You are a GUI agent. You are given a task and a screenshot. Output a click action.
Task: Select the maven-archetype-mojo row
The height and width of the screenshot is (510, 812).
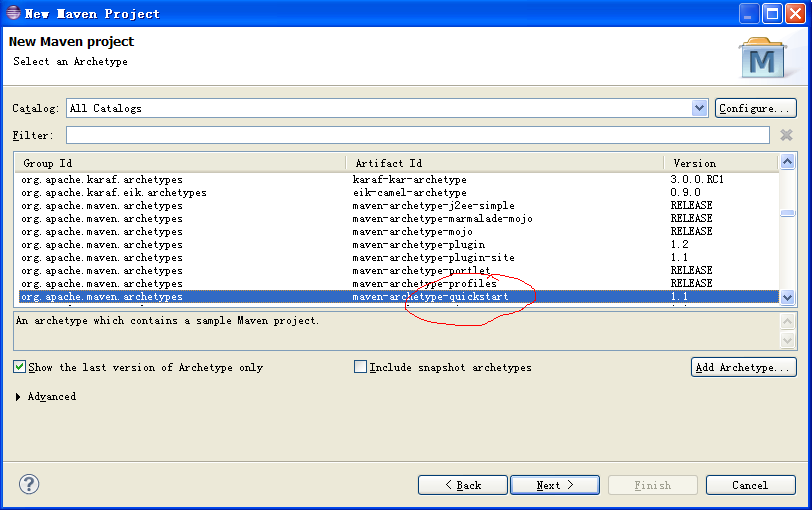pos(399,231)
